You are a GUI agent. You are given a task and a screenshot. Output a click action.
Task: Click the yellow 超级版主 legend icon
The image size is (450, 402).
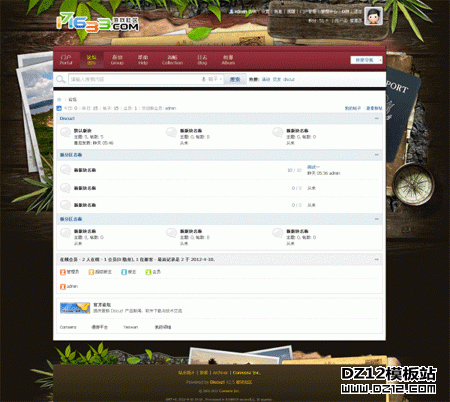tap(91, 272)
